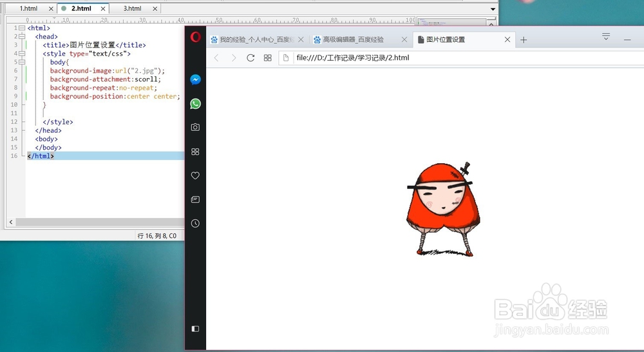Open WhatsApp in Opera sidebar
644x352 pixels.
coord(196,104)
